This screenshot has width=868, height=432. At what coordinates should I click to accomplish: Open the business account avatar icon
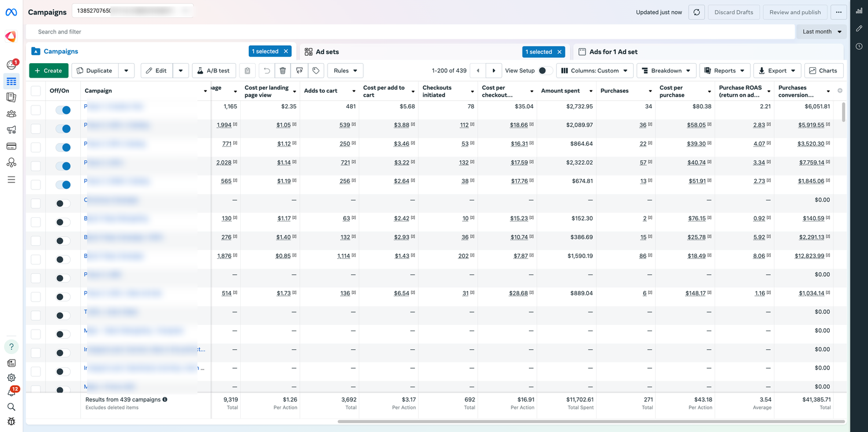11,36
